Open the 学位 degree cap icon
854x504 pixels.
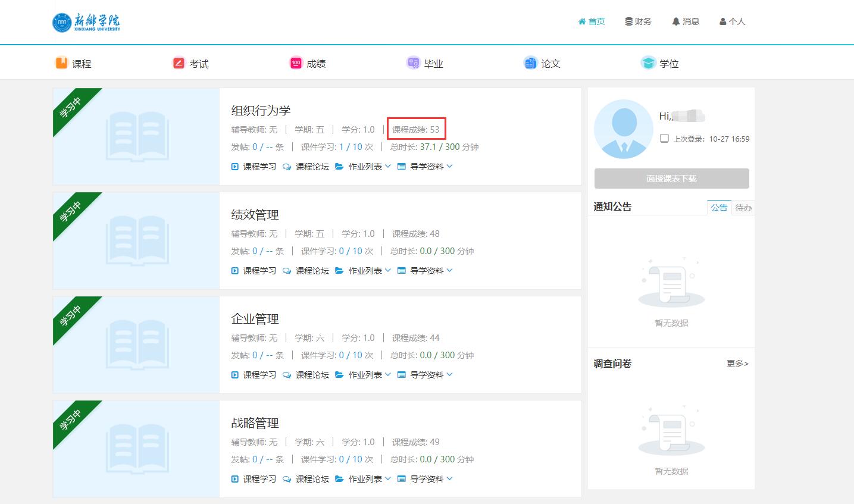pyautogui.click(x=648, y=63)
